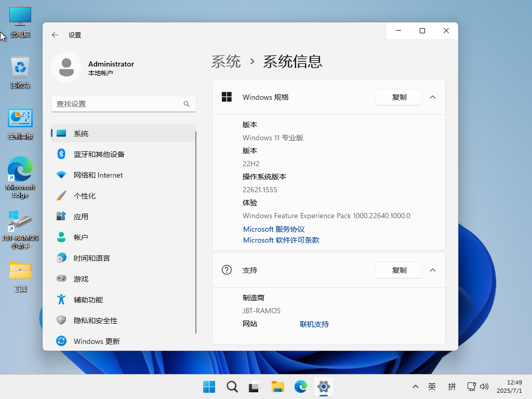The height and width of the screenshot is (399, 532).
Task: Click the back arrow in Settings
Action: point(55,35)
